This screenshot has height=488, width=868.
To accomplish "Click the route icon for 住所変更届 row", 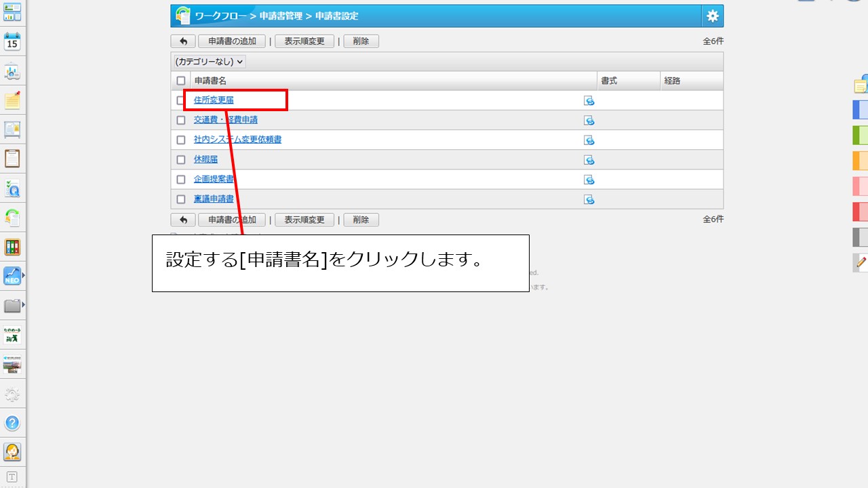I will 589,100.
